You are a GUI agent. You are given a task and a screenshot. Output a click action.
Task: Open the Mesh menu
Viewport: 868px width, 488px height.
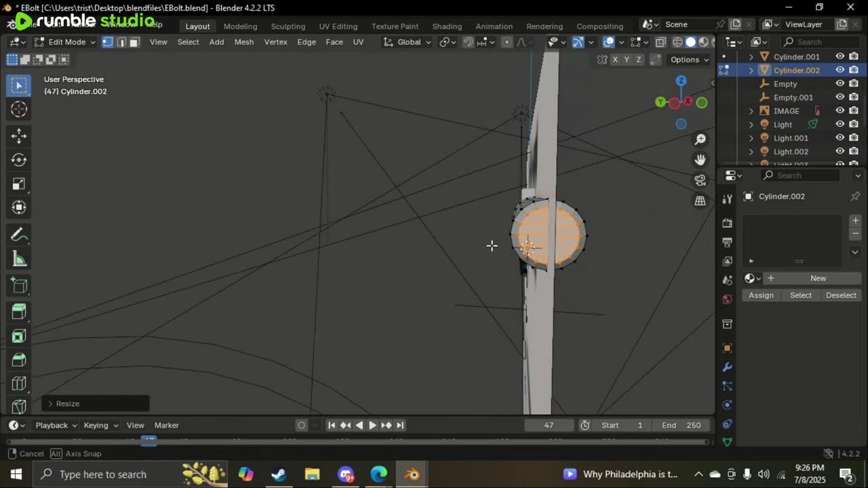click(243, 42)
